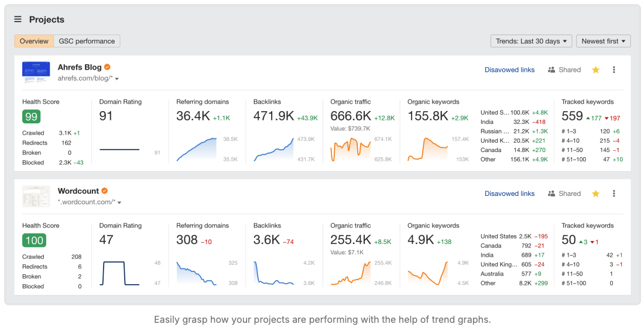This screenshot has height=331, width=644.
Task: Click the Wordcount Tracked keywords value 50
Action: [x=569, y=240]
